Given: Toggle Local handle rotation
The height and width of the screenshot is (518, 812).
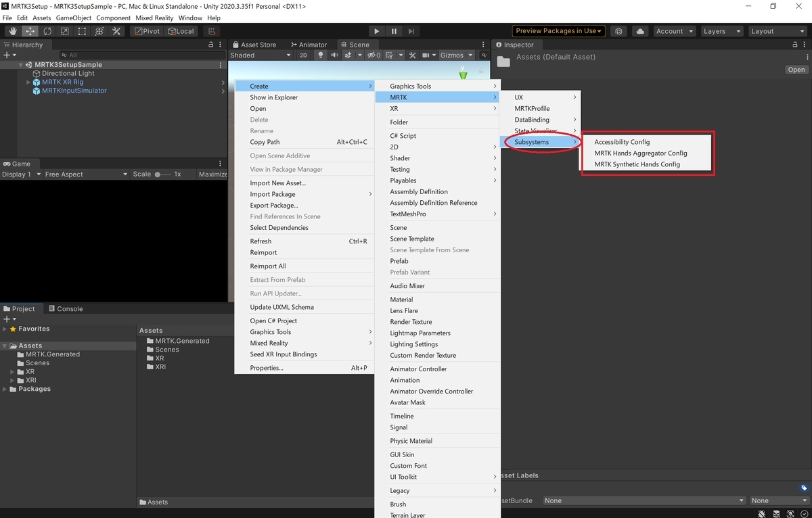Looking at the screenshot, I should (181, 31).
